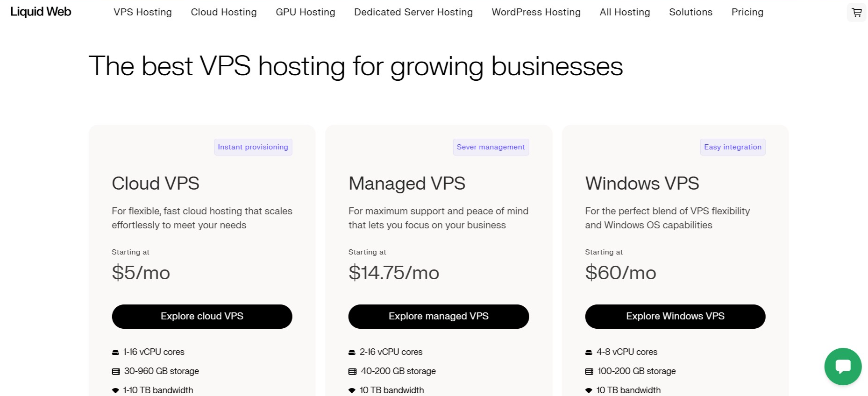Open the green live chat bubble
This screenshot has width=868, height=396.
(x=843, y=366)
